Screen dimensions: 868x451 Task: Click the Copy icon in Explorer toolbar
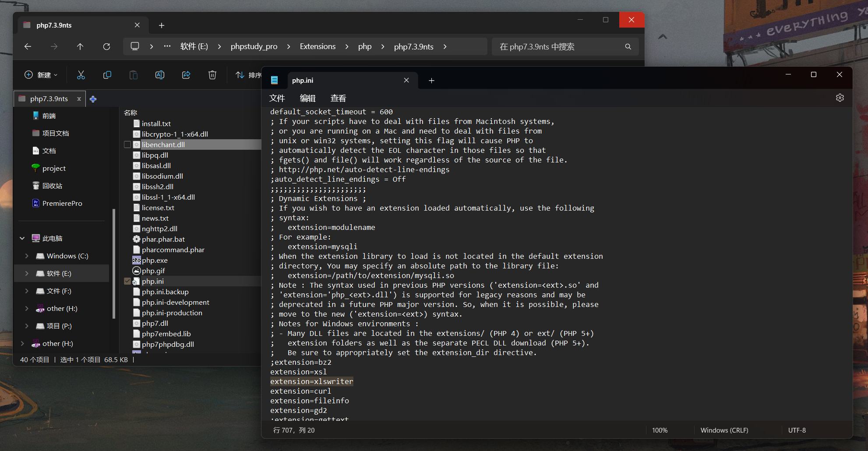pyautogui.click(x=107, y=75)
